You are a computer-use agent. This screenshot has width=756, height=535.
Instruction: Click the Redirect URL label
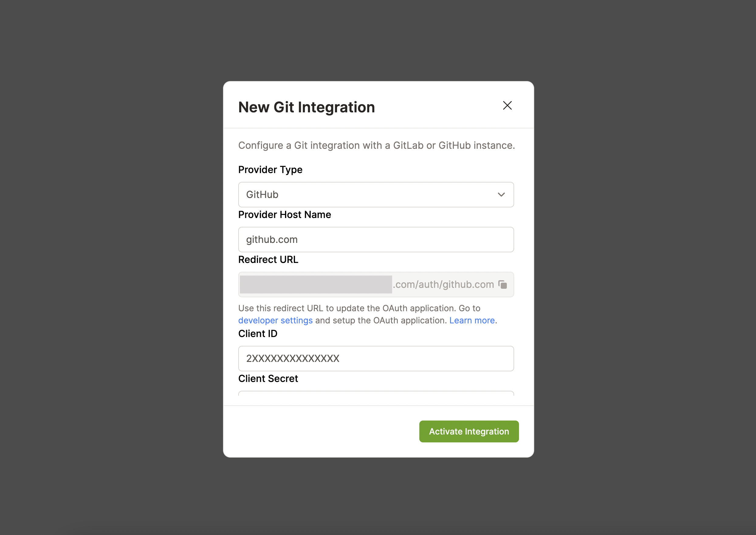tap(268, 260)
